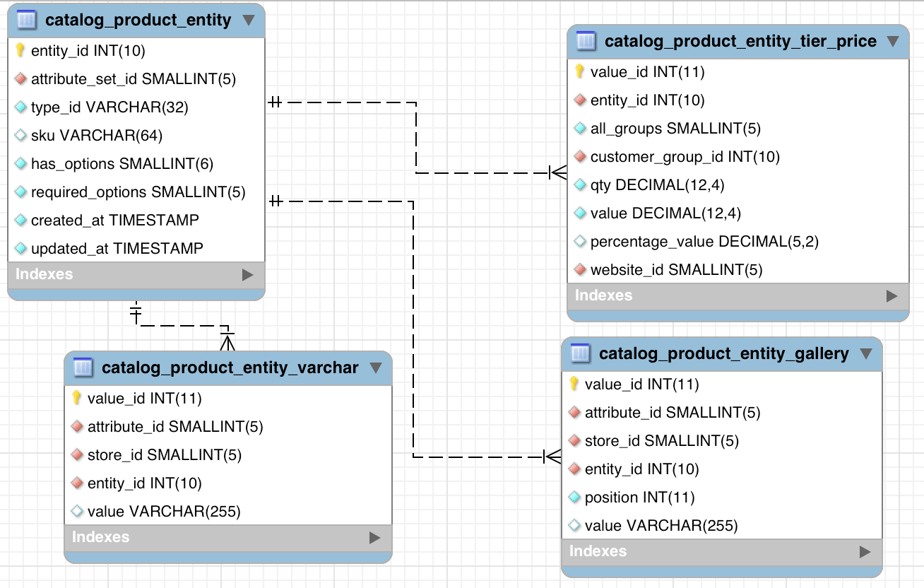Viewport: 924px width, 588px height.
Task: Select the catalog_product_entity_gallery title text
Action: coord(724,354)
